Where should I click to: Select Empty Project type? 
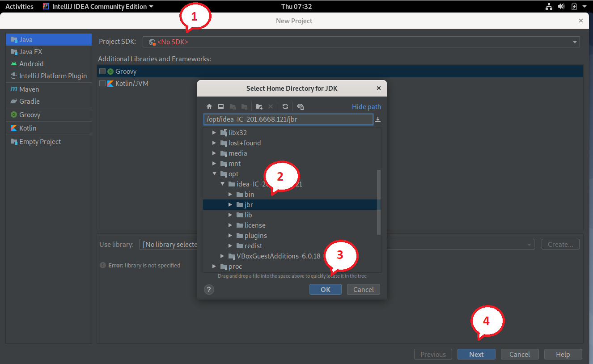(x=49, y=141)
